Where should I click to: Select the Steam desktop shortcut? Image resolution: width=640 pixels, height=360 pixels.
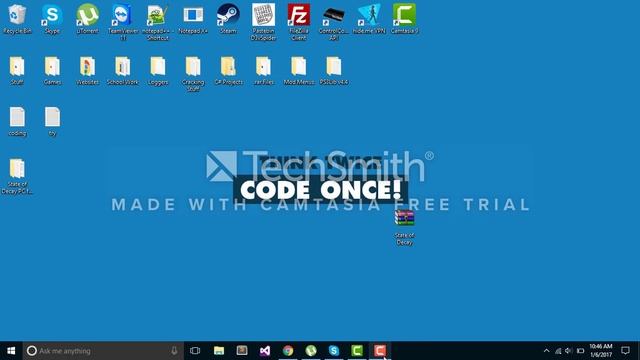tap(228, 19)
